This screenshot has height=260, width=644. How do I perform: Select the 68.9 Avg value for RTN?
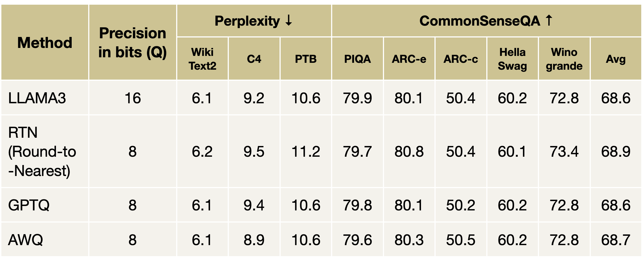pyautogui.click(x=616, y=151)
